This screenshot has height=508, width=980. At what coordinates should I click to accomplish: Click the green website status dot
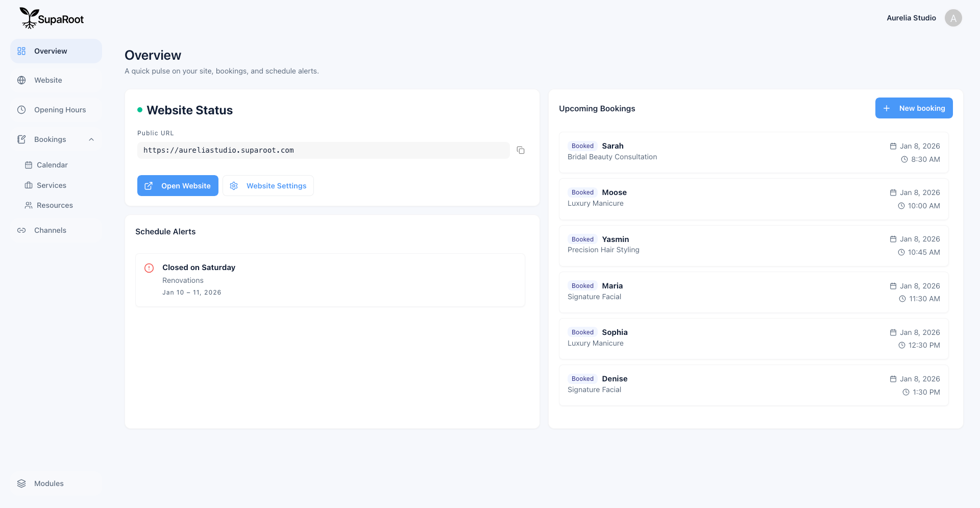140,110
